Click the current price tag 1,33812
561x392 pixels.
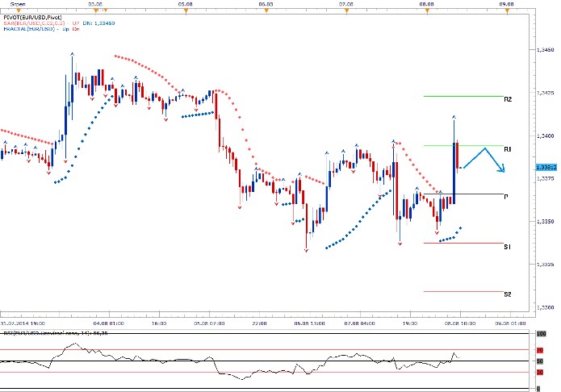546,168
